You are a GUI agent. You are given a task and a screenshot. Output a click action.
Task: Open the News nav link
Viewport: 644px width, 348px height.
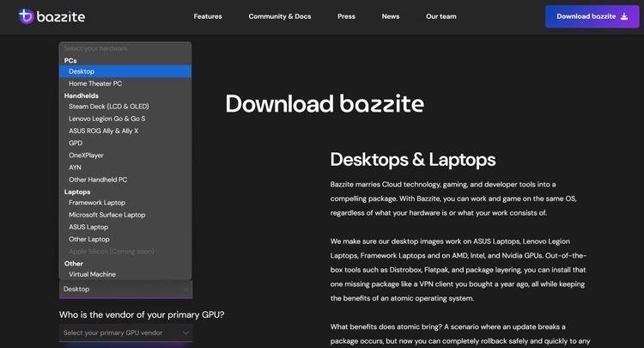click(391, 16)
